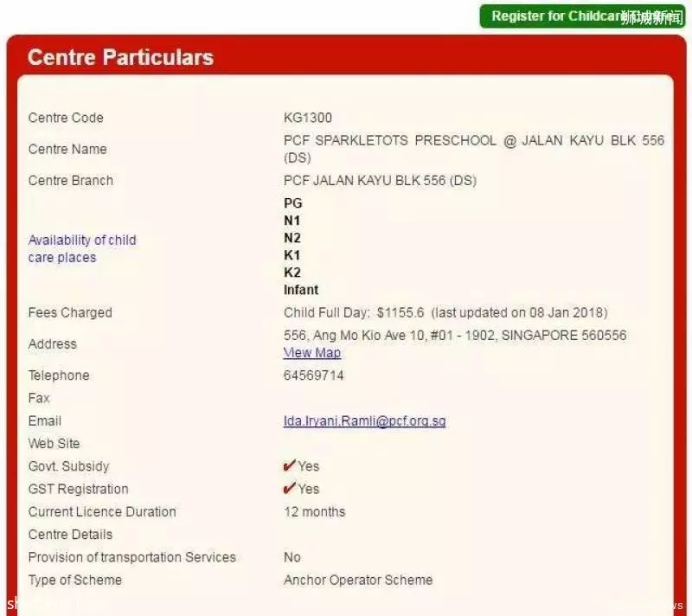Select the N2 availability entry
This screenshot has width=692, height=616.
pos(292,238)
